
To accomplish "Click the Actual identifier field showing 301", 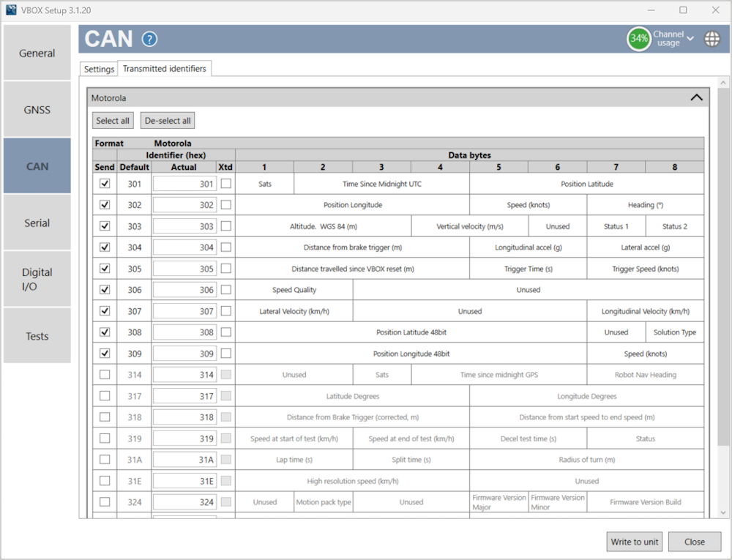I will [184, 184].
